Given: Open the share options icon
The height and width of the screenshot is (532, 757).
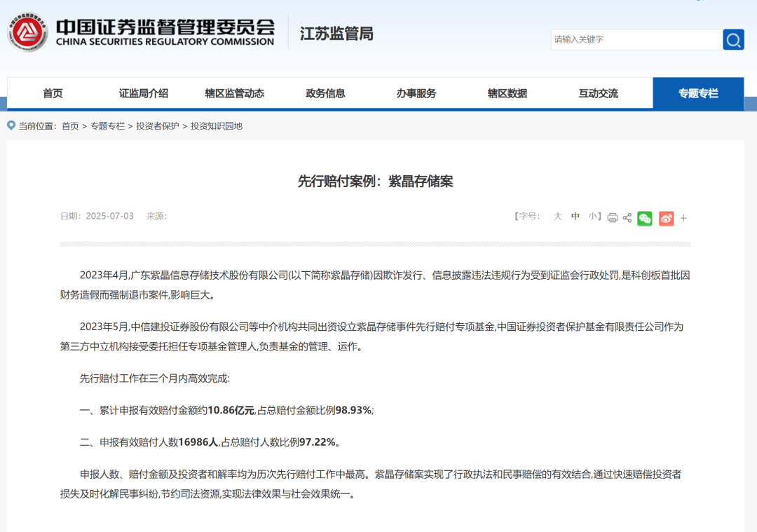Looking at the screenshot, I should point(627,218).
